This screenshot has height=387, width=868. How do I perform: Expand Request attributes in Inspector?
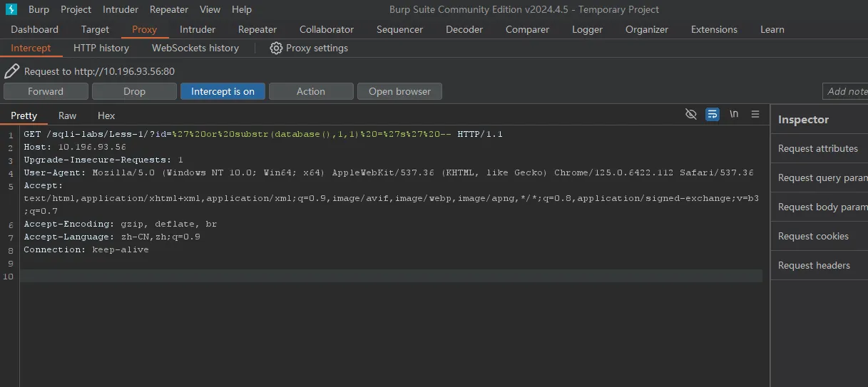819,148
